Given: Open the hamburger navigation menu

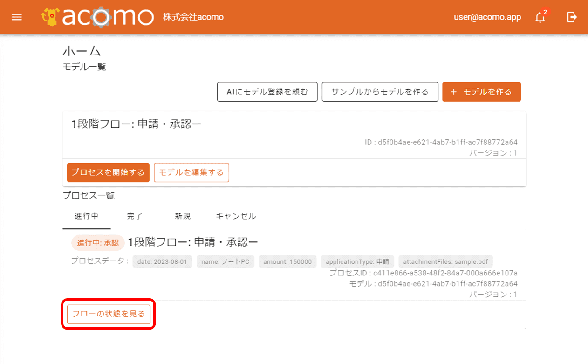Looking at the screenshot, I should pyautogui.click(x=17, y=17).
